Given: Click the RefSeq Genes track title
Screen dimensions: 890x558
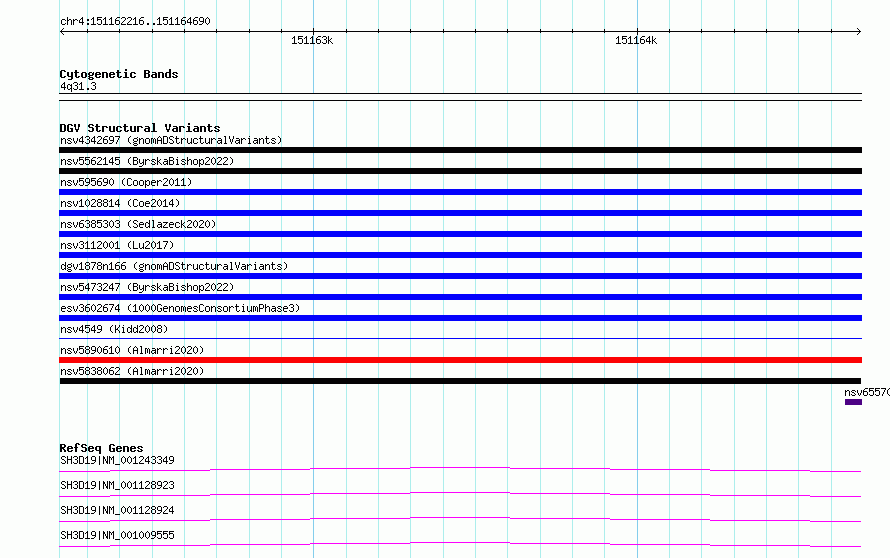Looking at the screenshot, I should point(101,448).
